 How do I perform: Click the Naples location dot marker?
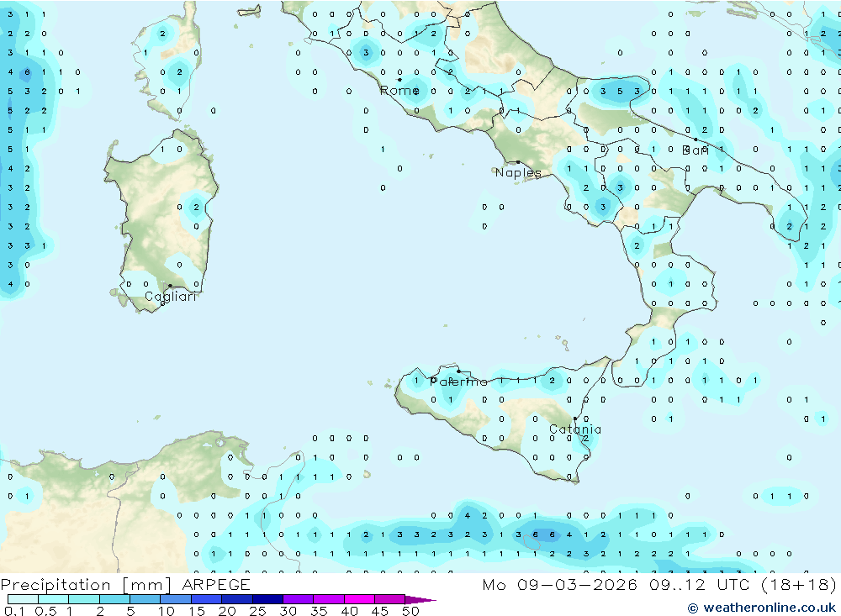click(518, 162)
